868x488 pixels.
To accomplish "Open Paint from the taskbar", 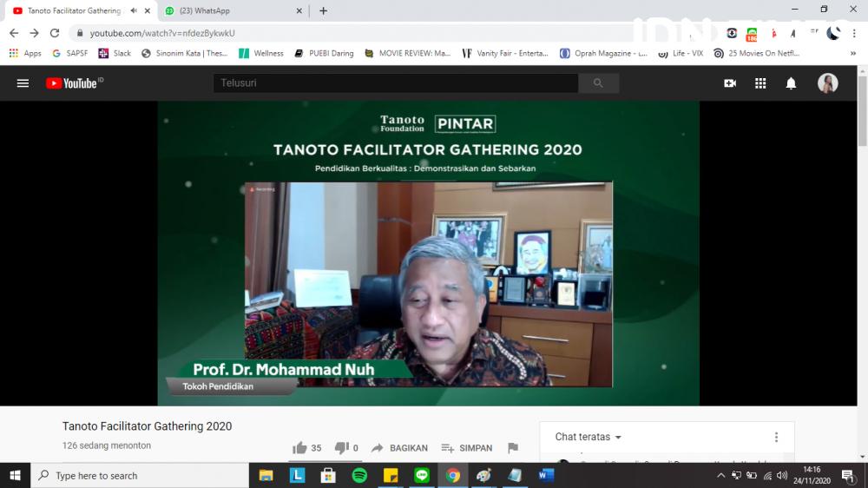I will [483, 475].
